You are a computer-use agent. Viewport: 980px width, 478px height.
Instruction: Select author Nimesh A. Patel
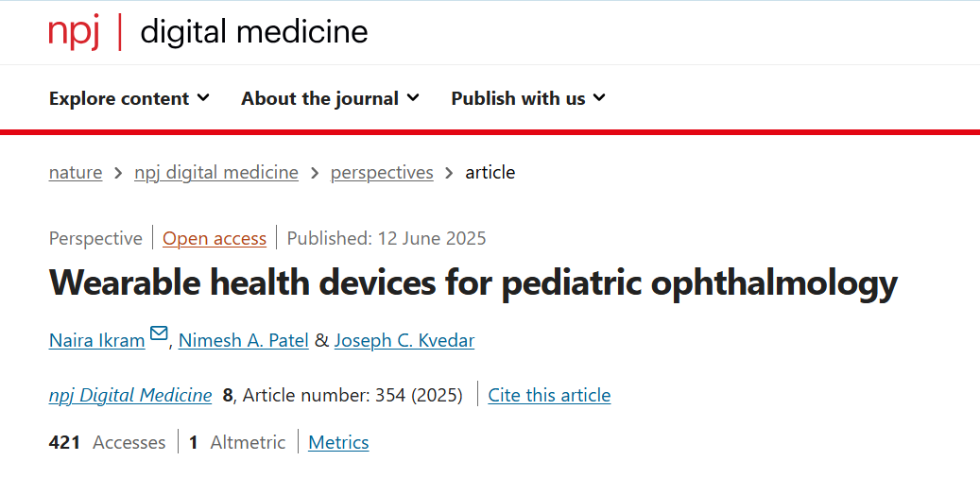click(x=244, y=340)
